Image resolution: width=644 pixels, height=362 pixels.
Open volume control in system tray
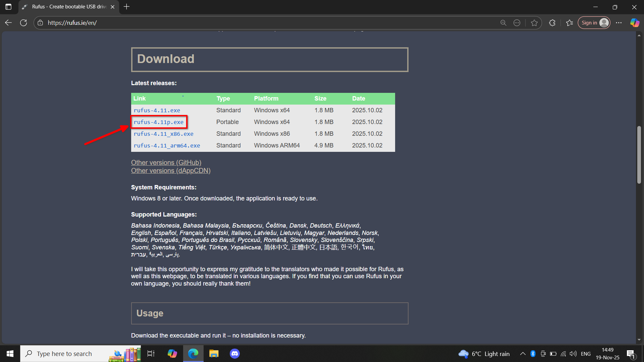(x=573, y=354)
